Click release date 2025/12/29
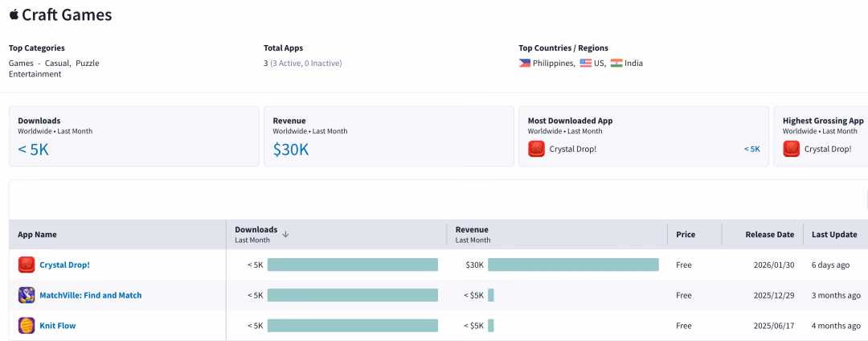868x341 pixels. [x=774, y=295]
